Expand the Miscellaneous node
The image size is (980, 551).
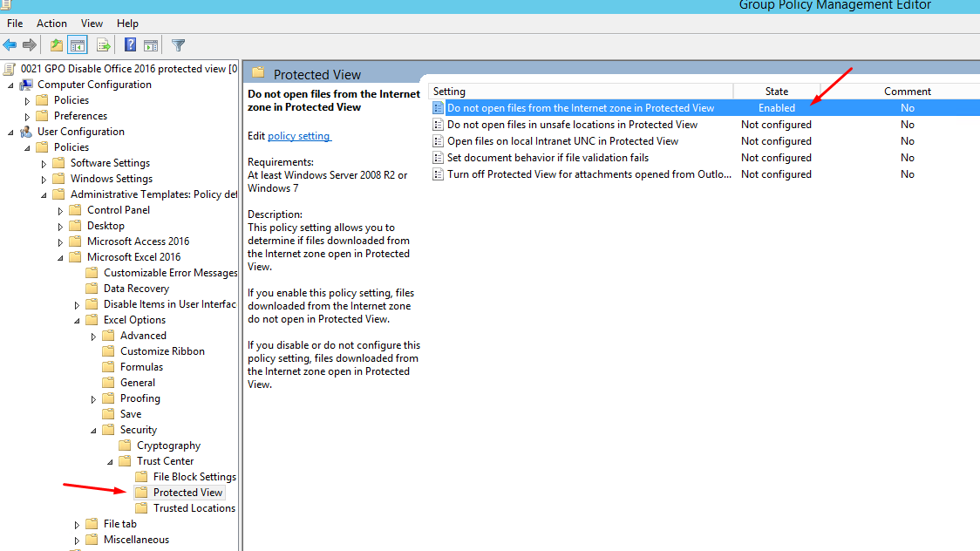[77, 541]
